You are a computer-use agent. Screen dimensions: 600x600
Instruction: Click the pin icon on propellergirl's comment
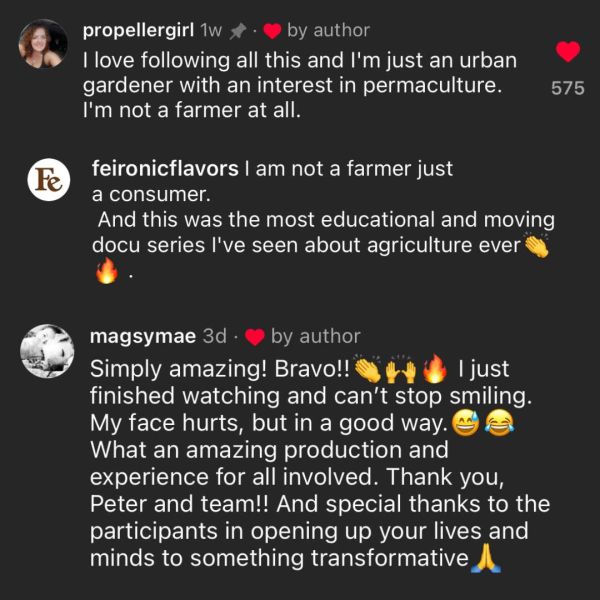236,31
